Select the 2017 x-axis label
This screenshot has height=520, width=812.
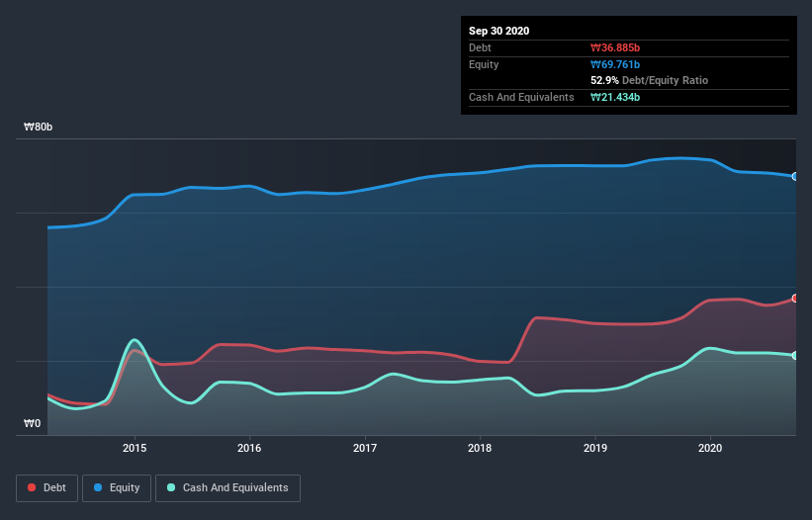(365, 448)
